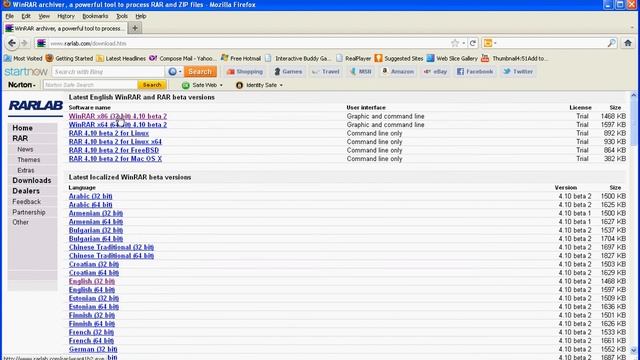Click the page scrollbar down arrow

coord(633,351)
